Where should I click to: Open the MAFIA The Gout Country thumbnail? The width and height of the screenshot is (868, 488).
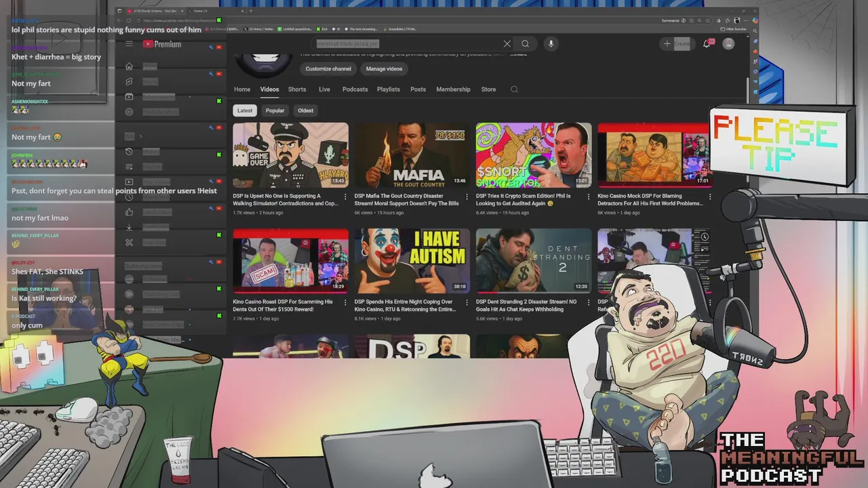412,155
